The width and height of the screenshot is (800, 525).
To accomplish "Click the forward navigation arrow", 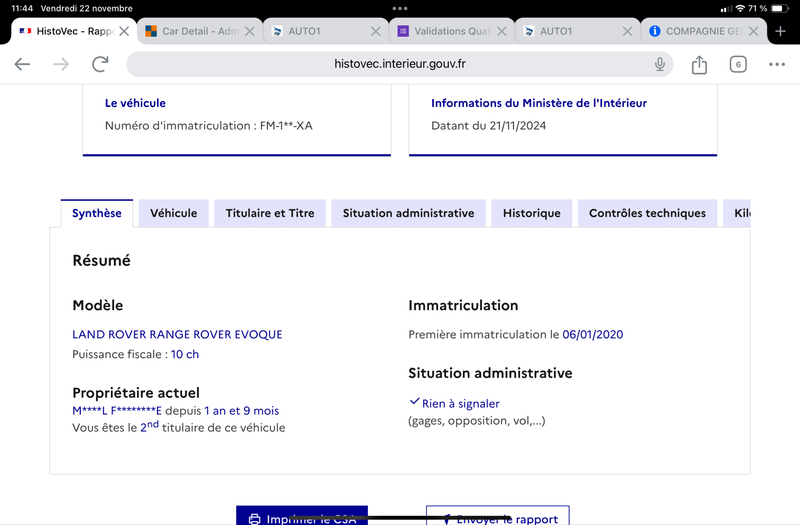I will 61,64.
